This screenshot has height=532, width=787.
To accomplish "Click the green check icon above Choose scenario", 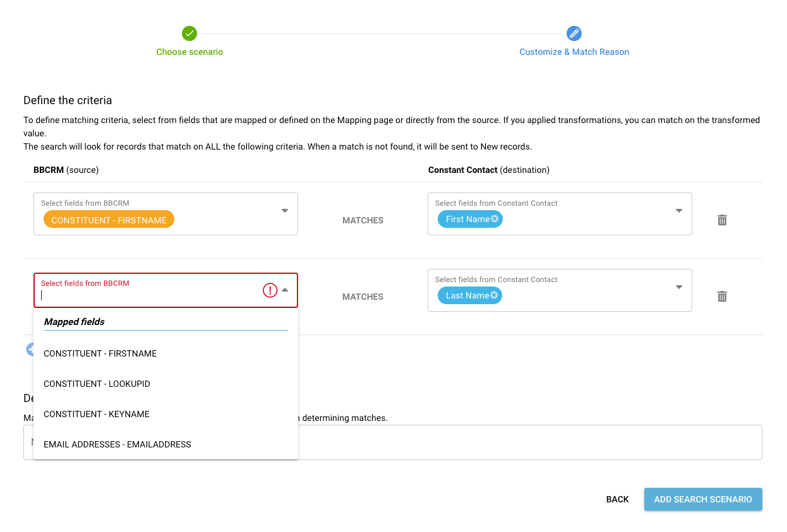I will coord(189,33).
